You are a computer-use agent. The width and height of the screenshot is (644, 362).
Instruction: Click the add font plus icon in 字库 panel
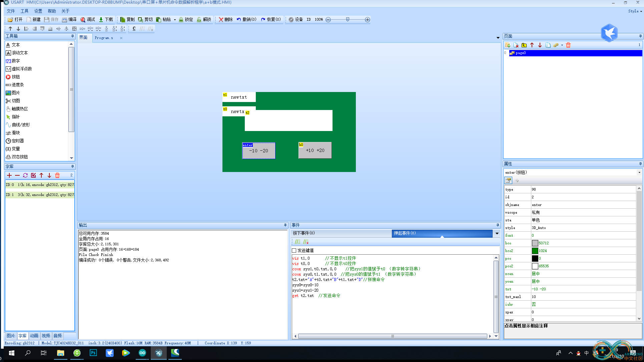(9, 175)
